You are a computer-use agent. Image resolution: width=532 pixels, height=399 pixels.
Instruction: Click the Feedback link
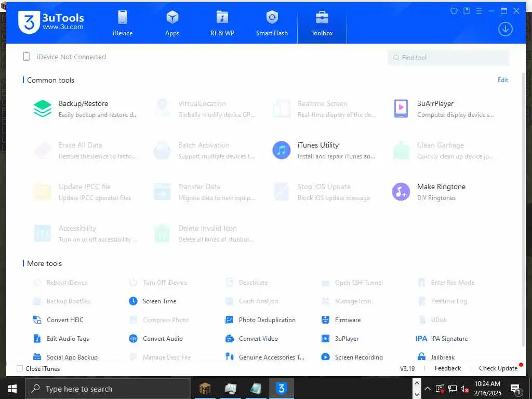click(447, 368)
